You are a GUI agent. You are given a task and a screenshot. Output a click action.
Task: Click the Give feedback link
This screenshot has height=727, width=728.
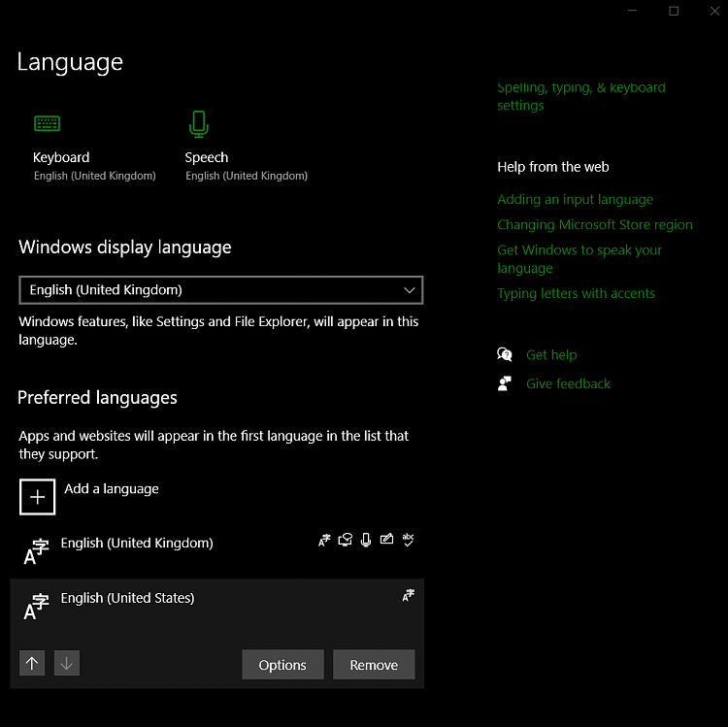(x=568, y=384)
